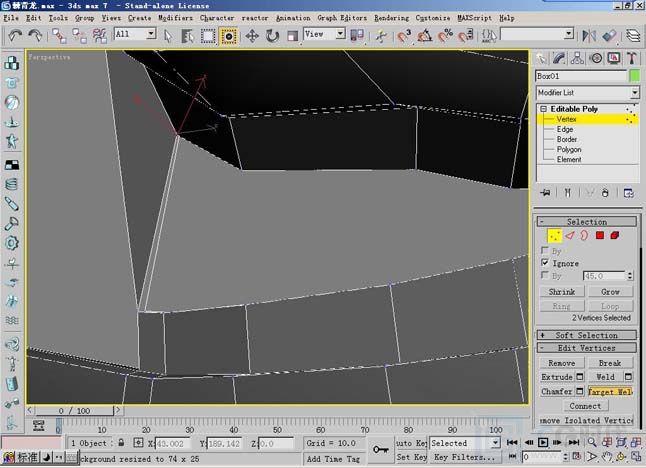The height and width of the screenshot is (468, 646).
Task: Select the Unlink Selection tool
Action: pos(79,36)
